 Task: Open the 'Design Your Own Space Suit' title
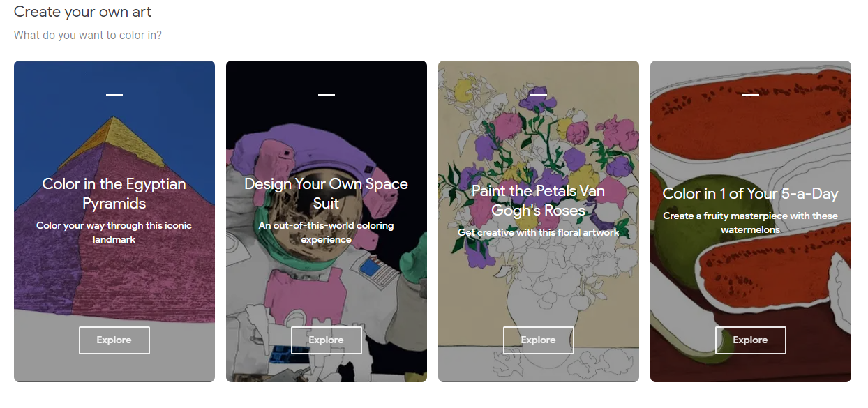pos(327,194)
